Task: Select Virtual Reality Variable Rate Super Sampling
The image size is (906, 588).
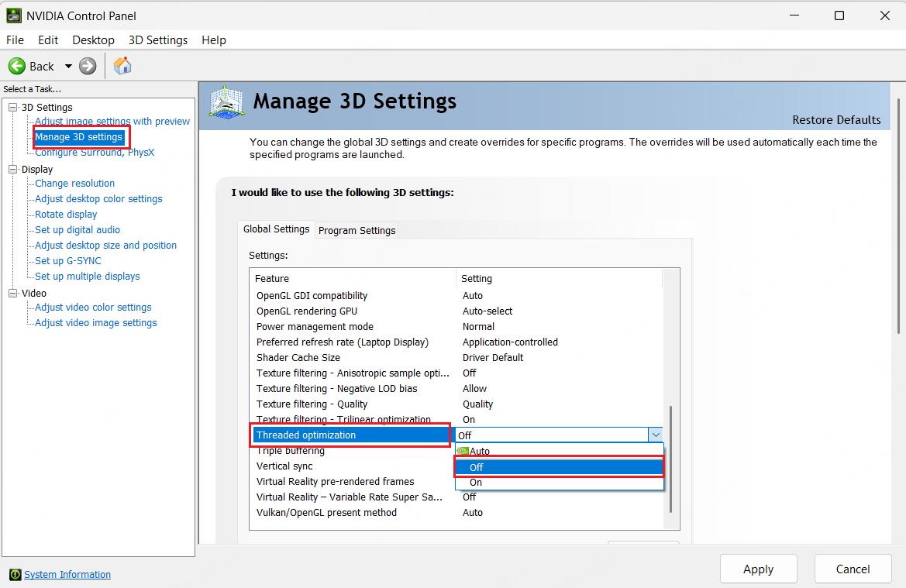Action: click(456, 497)
